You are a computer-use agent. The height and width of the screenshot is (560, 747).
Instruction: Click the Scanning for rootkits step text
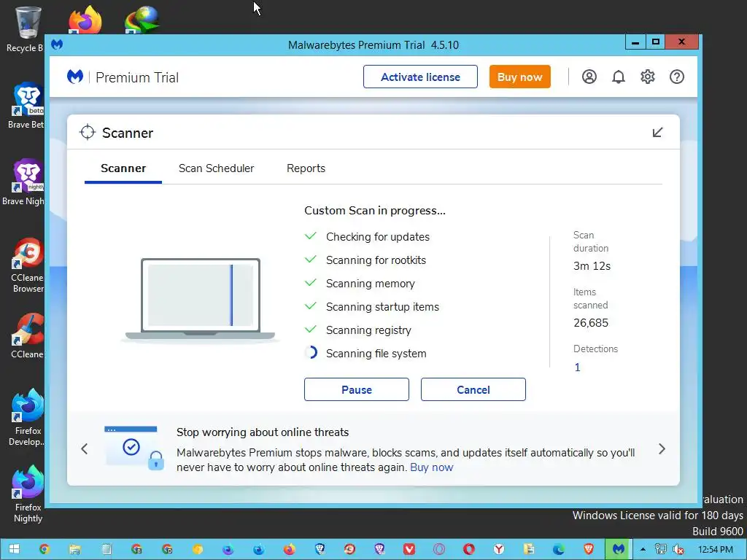point(376,260)
